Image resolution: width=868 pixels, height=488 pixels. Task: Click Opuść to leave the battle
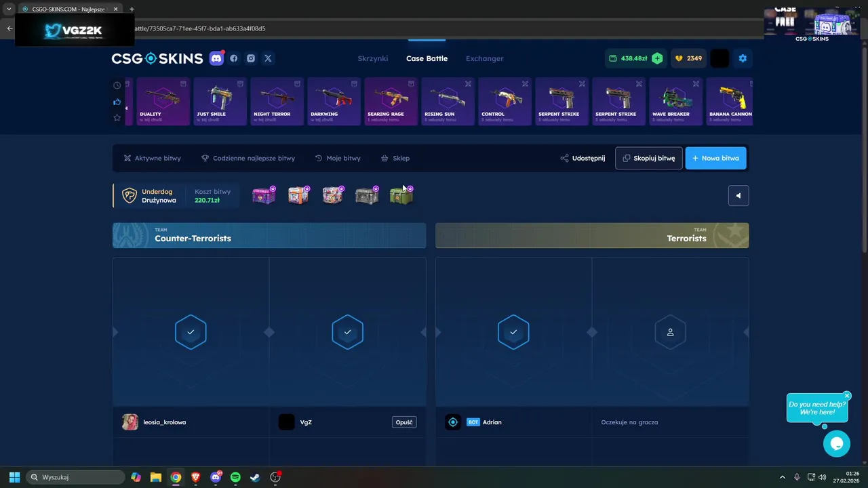click(x=404, y=422)
